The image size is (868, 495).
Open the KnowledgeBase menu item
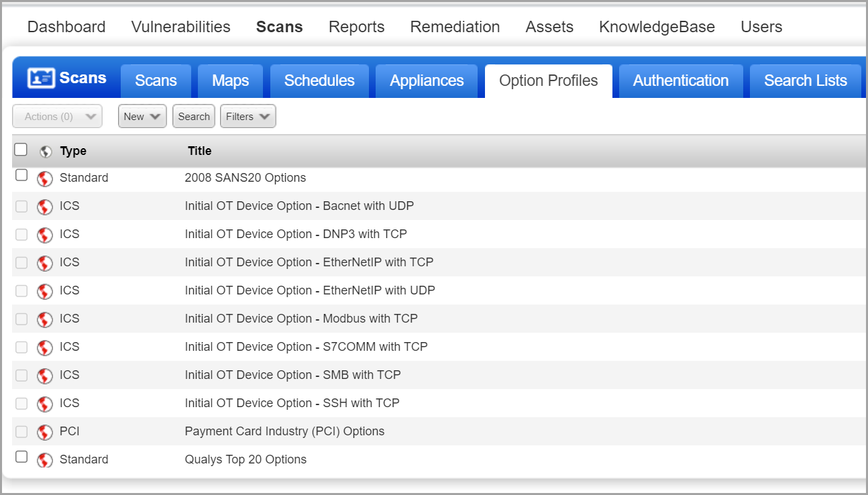(x=657, y=27)
